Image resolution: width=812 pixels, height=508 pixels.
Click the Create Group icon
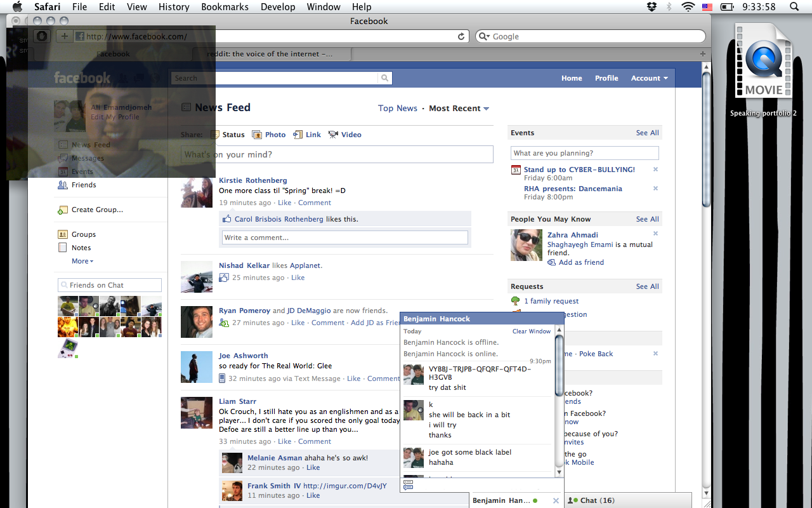[x=62, y=210]
